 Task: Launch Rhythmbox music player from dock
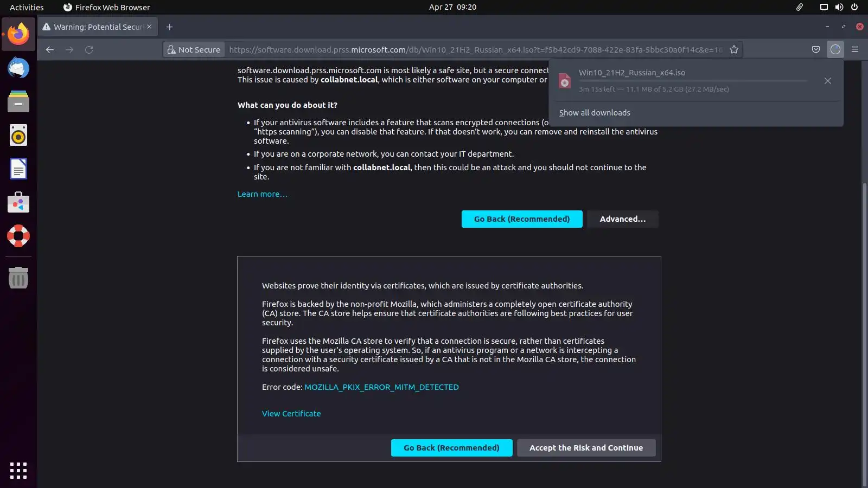[x=18, y=135]
